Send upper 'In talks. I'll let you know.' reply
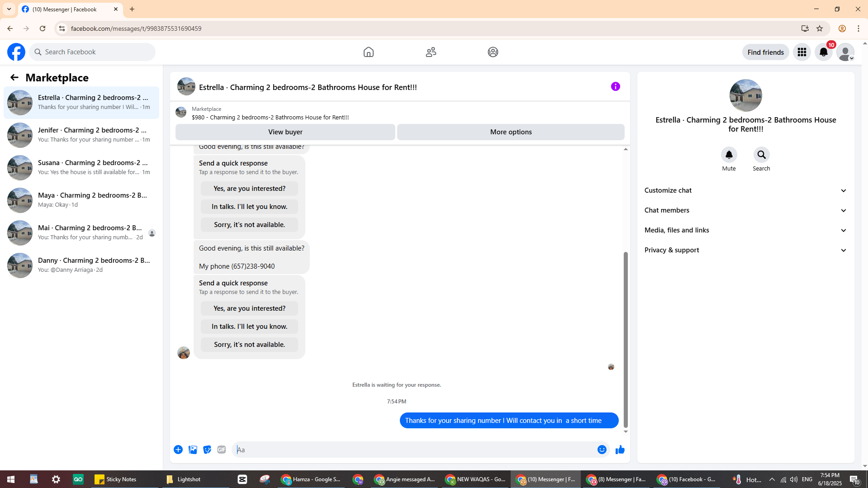This screenshot has height=488, width=868. tap(250, 207)
